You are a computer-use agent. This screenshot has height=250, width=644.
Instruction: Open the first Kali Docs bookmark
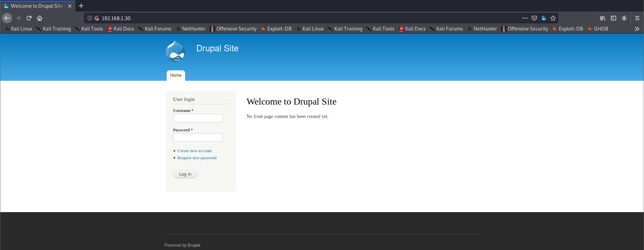coord(121,29)
